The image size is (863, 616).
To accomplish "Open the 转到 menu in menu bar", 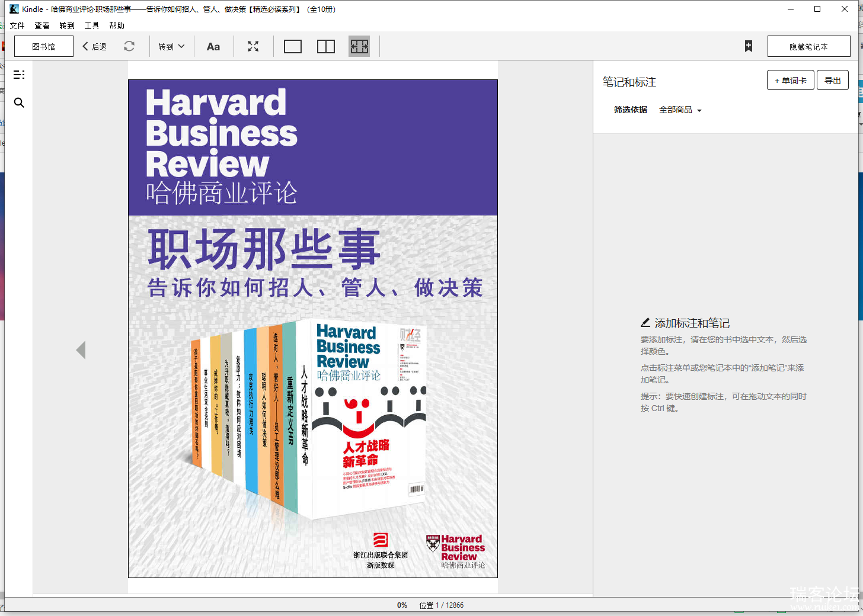I will 67,25.
